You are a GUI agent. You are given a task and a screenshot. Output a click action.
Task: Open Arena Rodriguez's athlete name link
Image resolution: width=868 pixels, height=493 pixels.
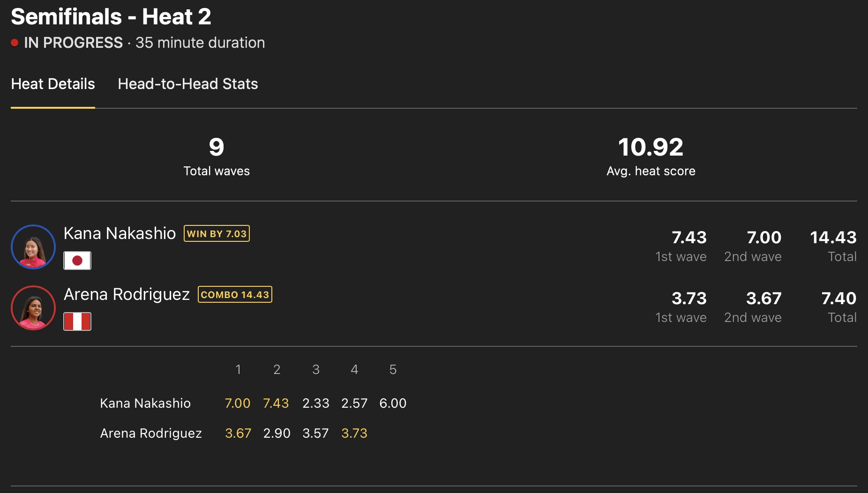click(x=127, y=294)
